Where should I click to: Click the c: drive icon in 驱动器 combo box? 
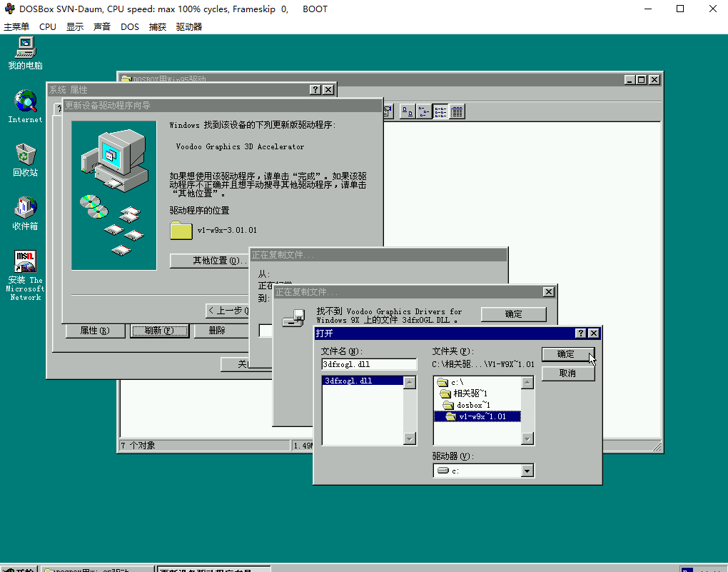tap(443, 470)
